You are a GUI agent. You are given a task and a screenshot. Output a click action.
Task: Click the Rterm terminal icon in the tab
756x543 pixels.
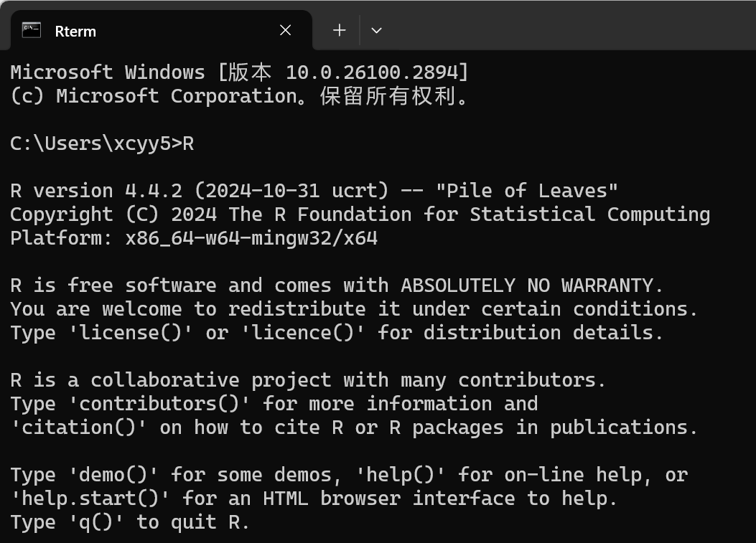[x=31, y=30]
